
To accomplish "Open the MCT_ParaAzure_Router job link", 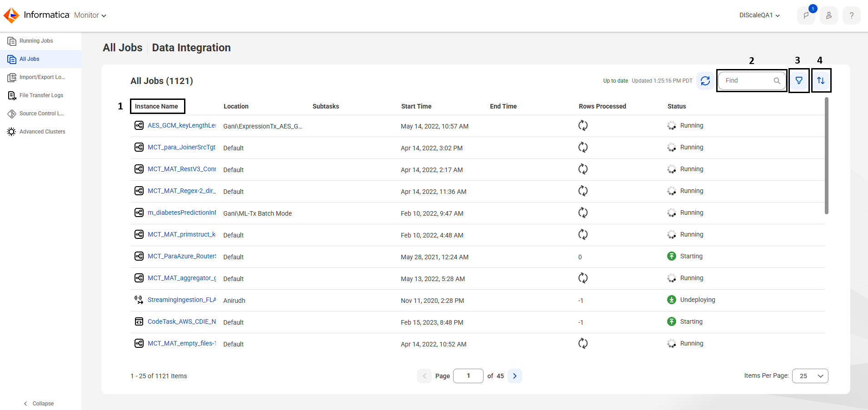I will click(x=182, y=256).
